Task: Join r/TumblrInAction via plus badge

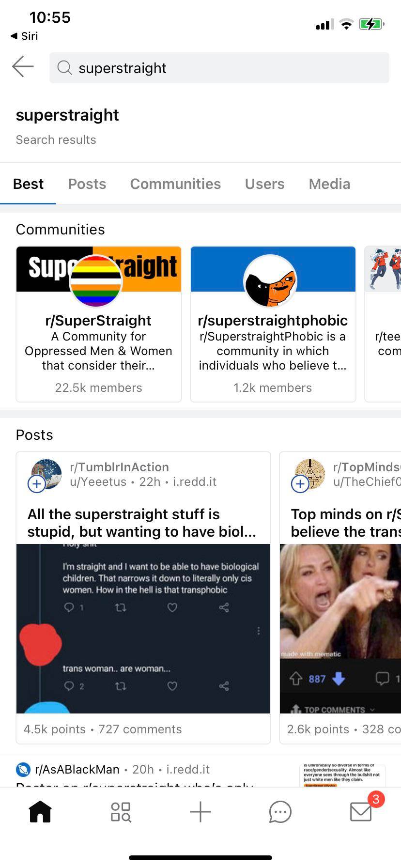Action: click(x=37, y=484)
